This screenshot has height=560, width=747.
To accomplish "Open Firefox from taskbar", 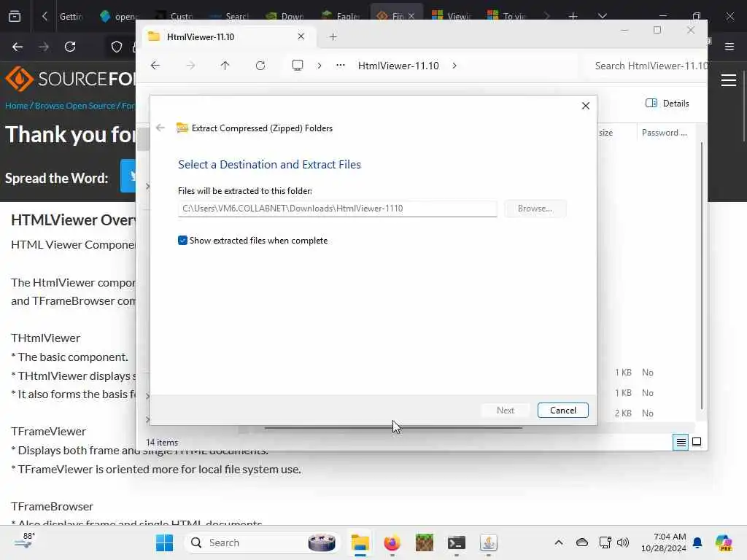I will coord(392,542).
